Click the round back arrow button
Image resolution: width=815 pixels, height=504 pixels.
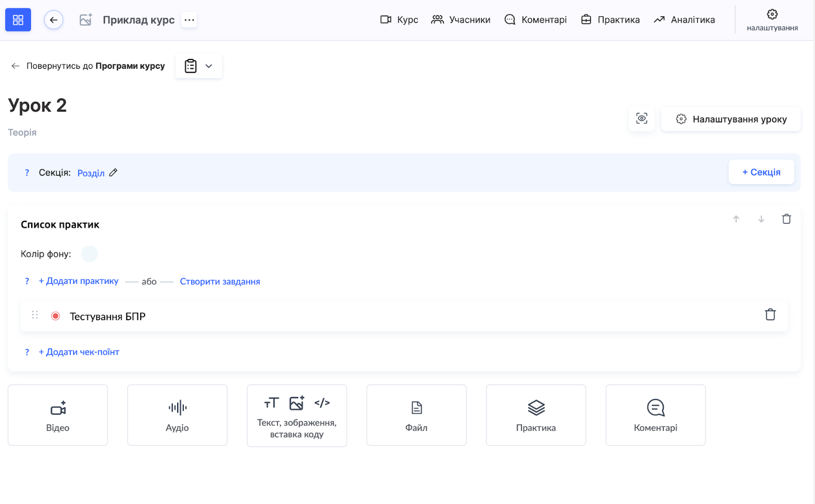pyautogui.click(x=53, y=20)
